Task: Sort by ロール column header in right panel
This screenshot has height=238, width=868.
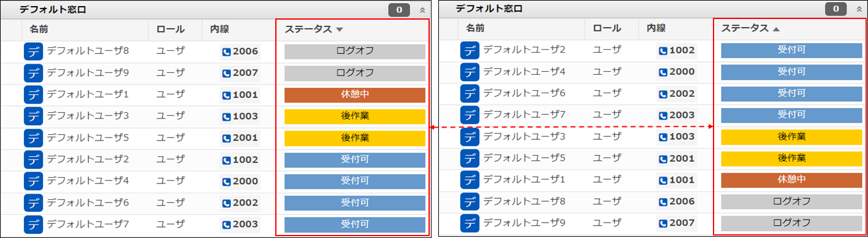Action: pos(607,28)
